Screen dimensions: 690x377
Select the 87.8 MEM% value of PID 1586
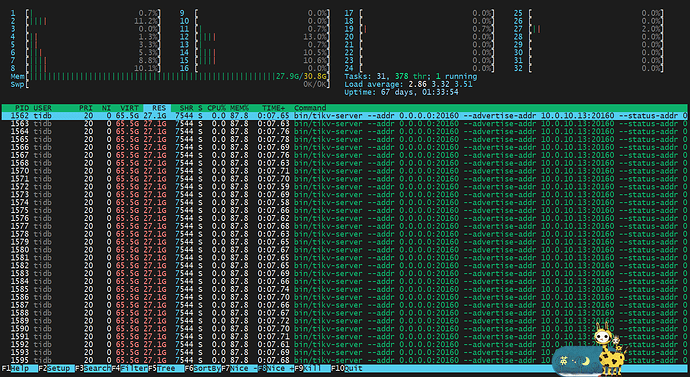coord(239,297)
